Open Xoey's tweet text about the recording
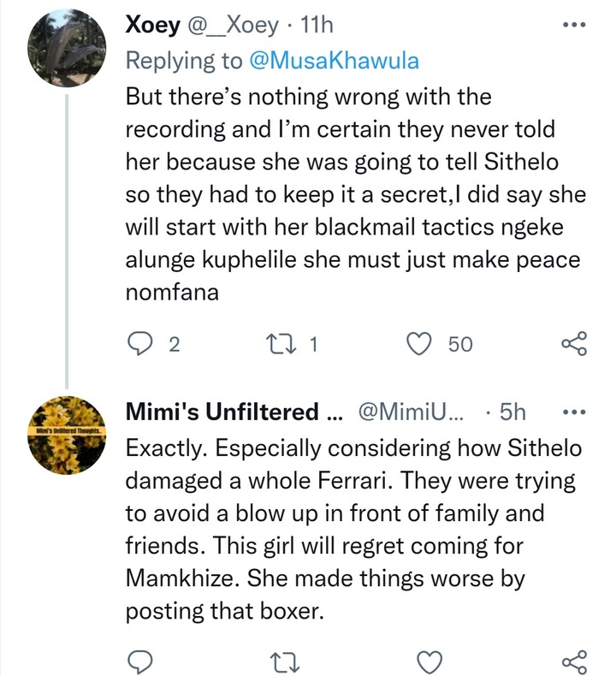The width and height of the screenshot is (616, 676). (356, 194)
